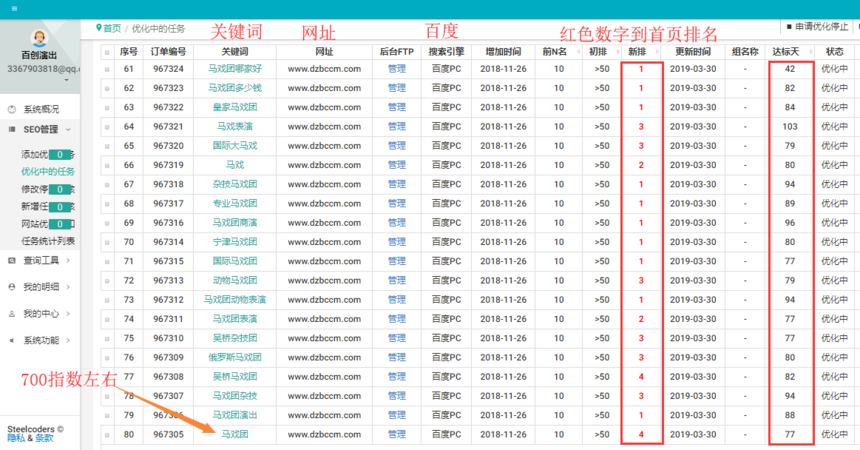The width and height of the screenshot is (860, 450).
Task: Click the 我的明细 icon in sidebar
Action: click(11, 287)
